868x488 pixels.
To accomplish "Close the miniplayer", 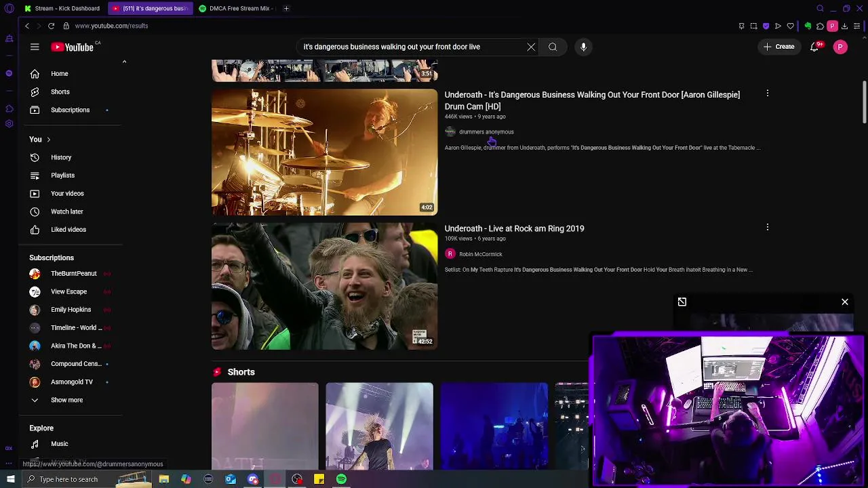I will point(845,302).
